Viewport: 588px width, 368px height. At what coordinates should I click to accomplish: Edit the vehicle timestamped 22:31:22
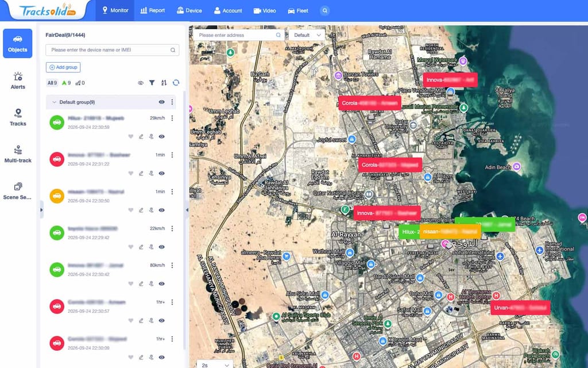tap(141, 174)
